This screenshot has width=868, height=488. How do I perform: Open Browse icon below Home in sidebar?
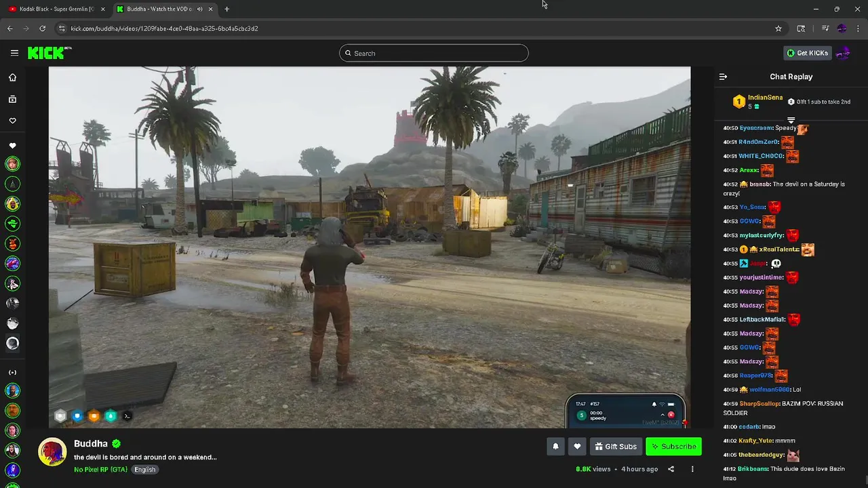[12, 99]
